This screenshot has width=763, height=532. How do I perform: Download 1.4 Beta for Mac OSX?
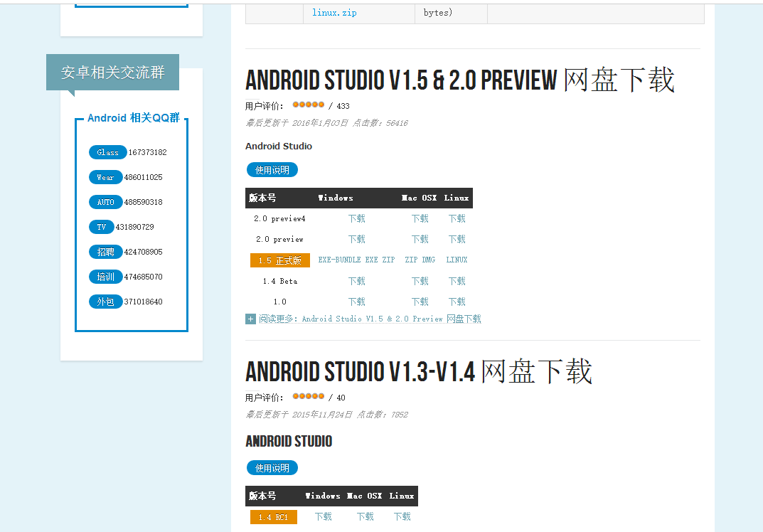point(420,281)
